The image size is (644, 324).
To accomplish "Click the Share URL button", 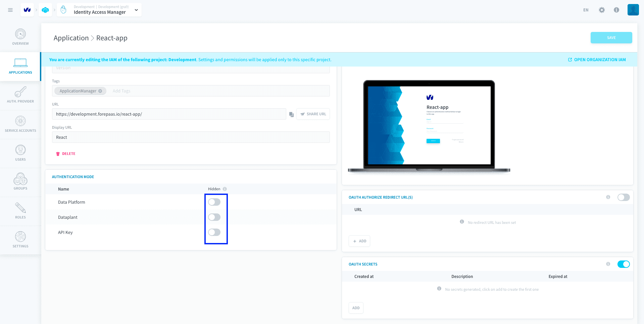I will (x=313, y=114).
